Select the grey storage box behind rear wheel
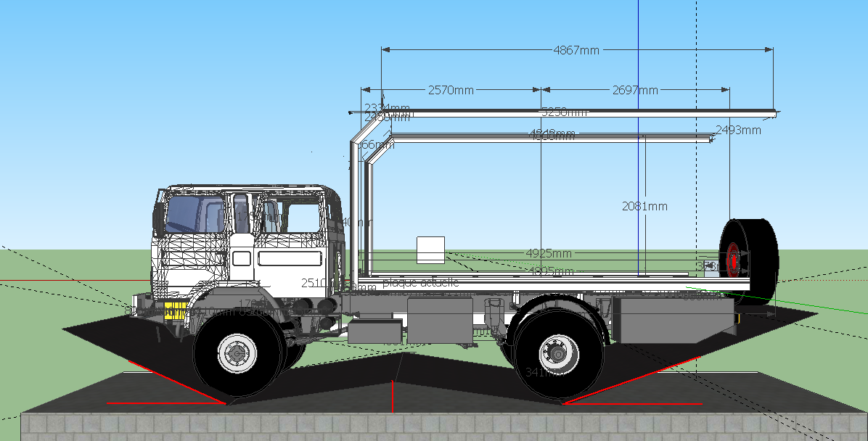868x441 pixels. (671, 319)
